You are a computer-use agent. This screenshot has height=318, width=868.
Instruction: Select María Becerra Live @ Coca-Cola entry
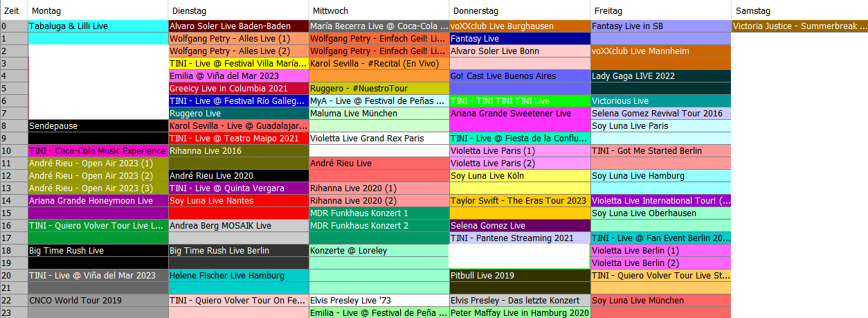point(379,26)
